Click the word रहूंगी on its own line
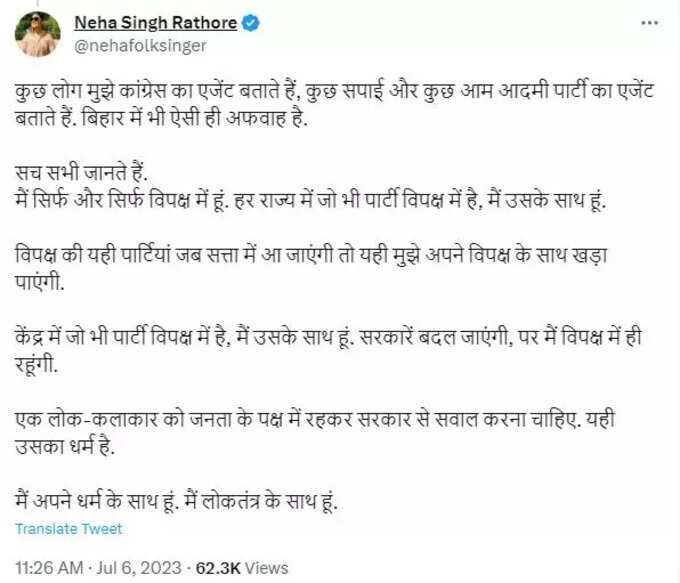The width and height of the screenshot is (680, 583). coord(36,364)
